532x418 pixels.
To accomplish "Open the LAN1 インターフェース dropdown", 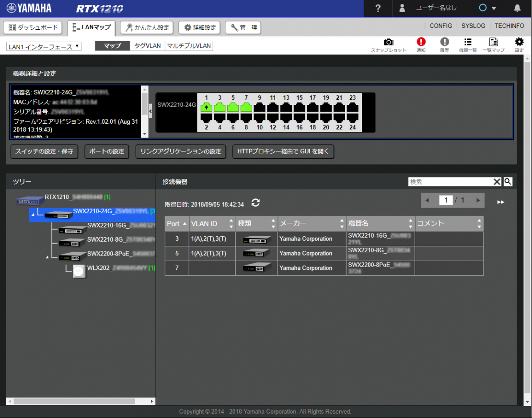I will (43, 45).
